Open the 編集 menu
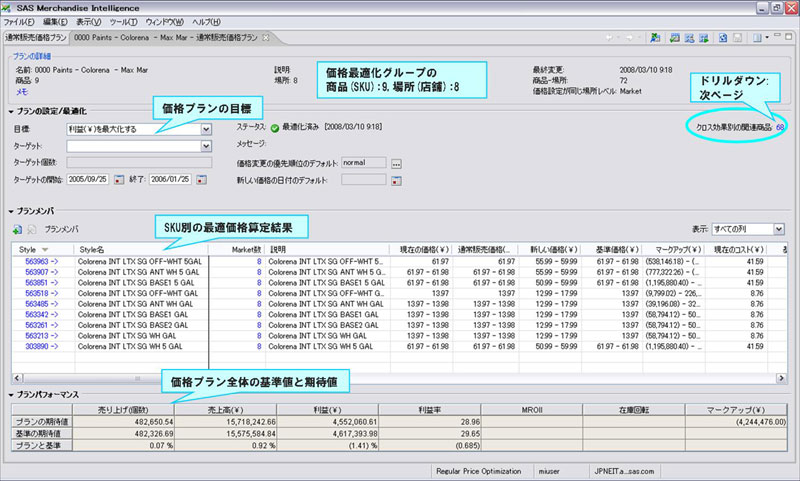This screenshot has width=800, height=481. click(55, 22)
